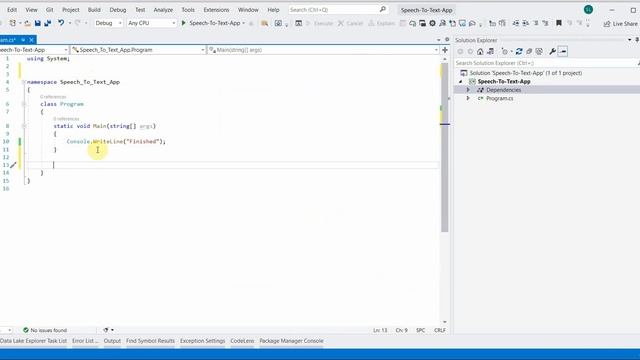Click the account avatar icon
640x360 pixels.
pos(588,10)
